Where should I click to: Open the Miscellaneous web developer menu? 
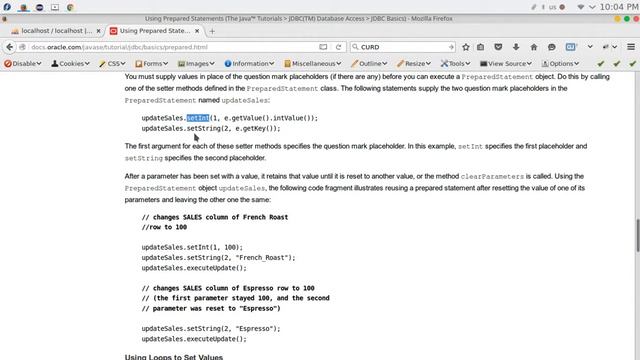tap(313, 64)
